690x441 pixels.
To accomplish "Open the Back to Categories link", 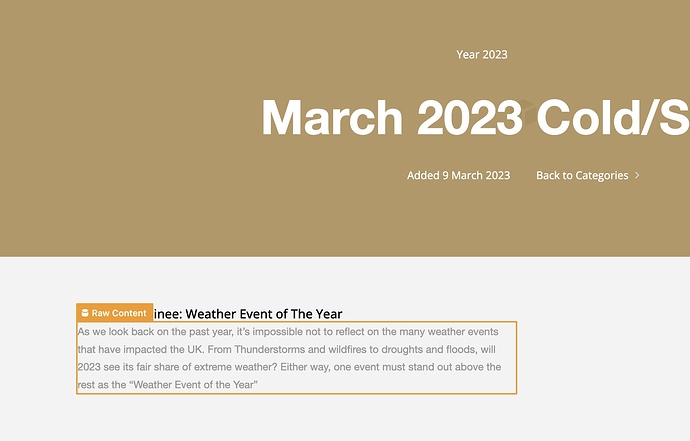I will pos(582,175).
